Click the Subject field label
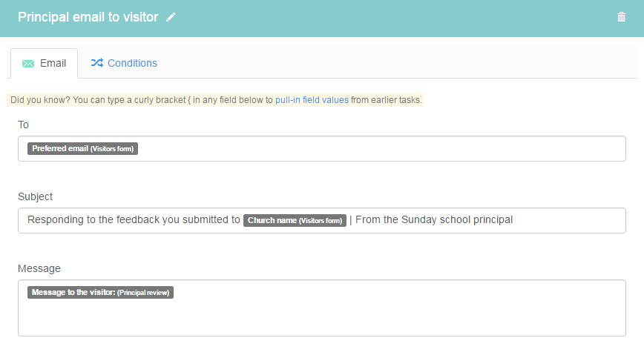 pos(36,196)
